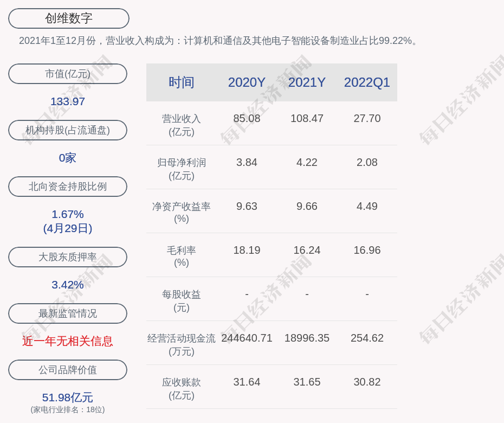Select ROE value 9.63
Screen dimensions: 504x423
(x=247, y=206)
